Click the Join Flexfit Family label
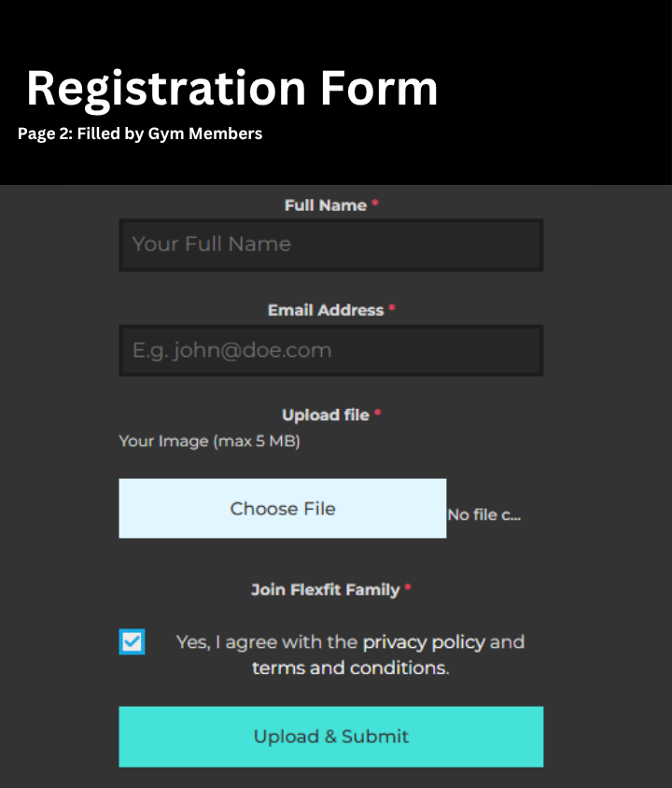Image resolution: width=672 pixels, height=788 pixels. (x=325, y=590)
